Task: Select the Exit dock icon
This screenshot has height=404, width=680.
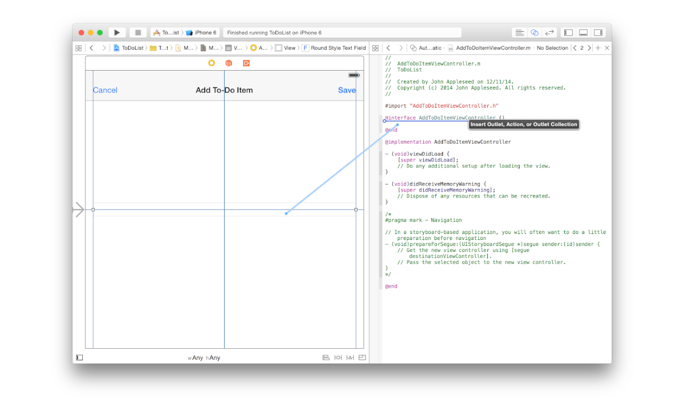Action: [x=246, y=63]
